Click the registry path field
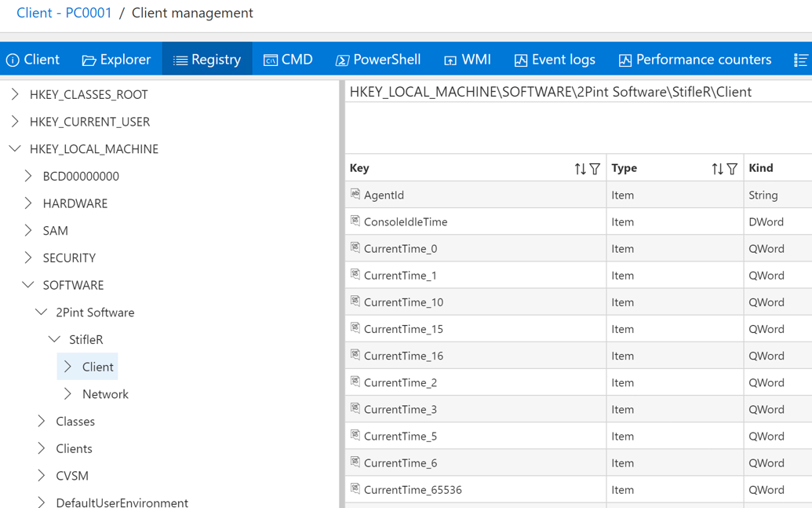The image size is (812, 508). [x=578, y=92]
